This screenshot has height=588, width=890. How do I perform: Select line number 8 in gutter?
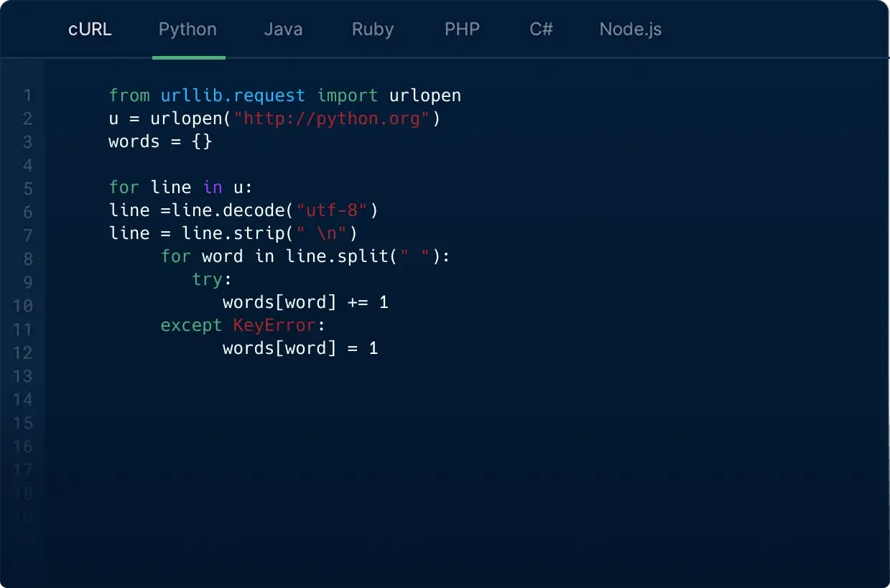(x=27, y=258)
